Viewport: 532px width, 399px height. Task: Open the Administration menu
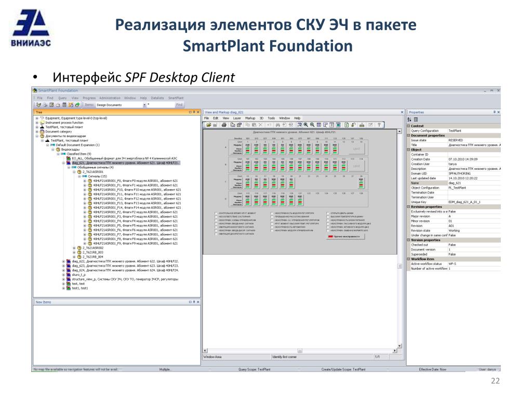coord(110,98)
